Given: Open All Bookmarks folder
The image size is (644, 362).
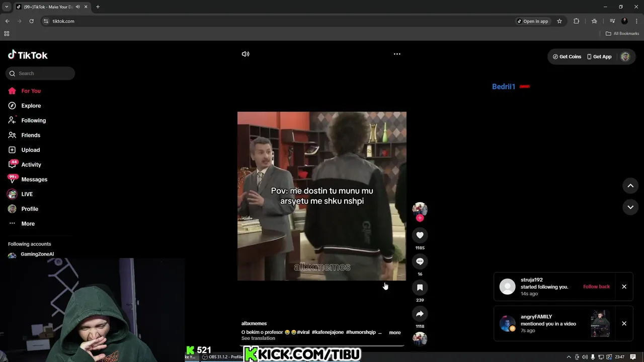Looking at the screenshot, I should (622, 34).
